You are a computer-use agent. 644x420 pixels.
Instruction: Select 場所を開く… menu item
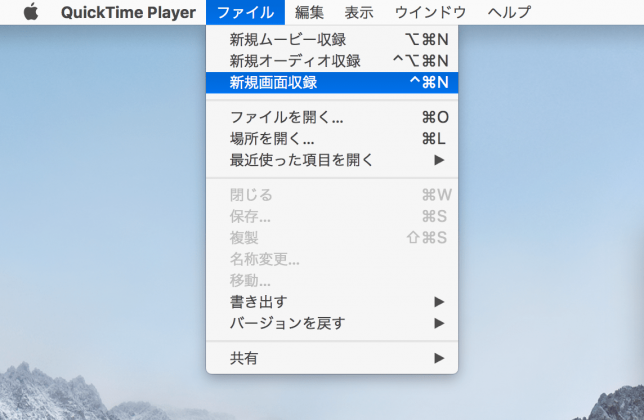pyautogui.click(x=332, y=139)
